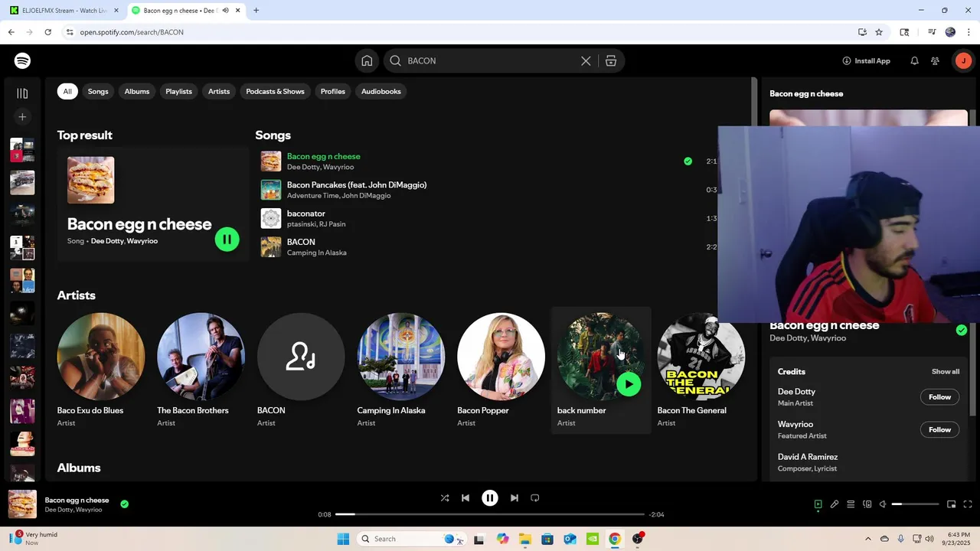The width and height of the screenshot is (980, 551).
Task: Skip to previous track
Action: coord(465,497)
